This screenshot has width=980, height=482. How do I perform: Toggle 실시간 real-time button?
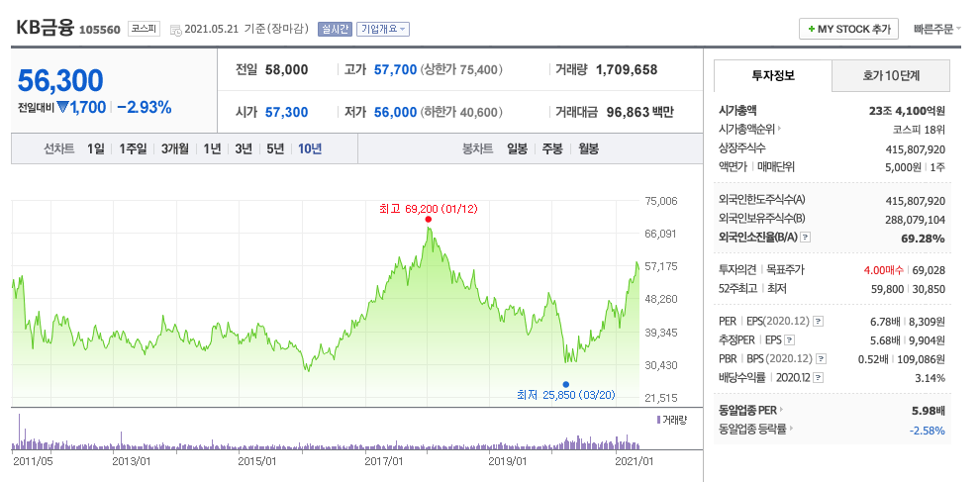pyautogui.click(x=336, y=29)
